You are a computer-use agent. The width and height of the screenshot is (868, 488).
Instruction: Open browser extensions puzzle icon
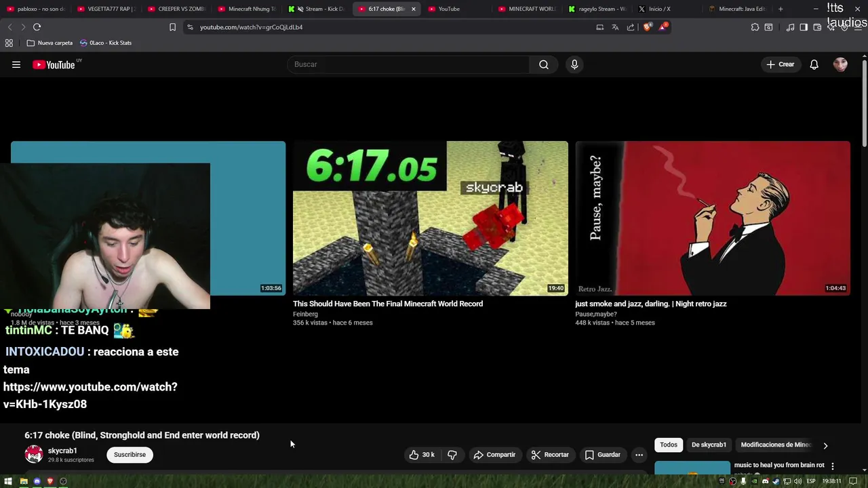click(x=755, y=27)
